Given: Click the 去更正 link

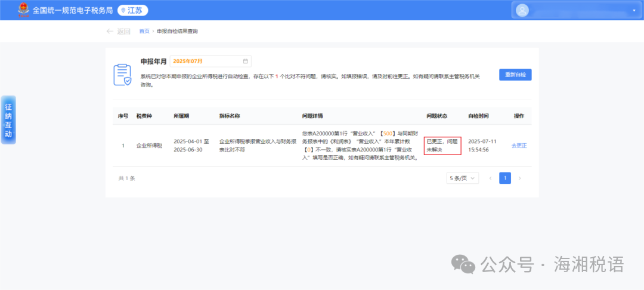Looking at the screenshot, I should click(x=519, y=146).
